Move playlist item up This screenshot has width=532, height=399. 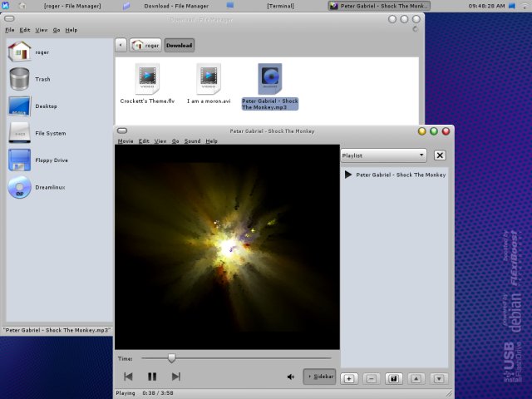pyautogui.click(x=416, y=379)
